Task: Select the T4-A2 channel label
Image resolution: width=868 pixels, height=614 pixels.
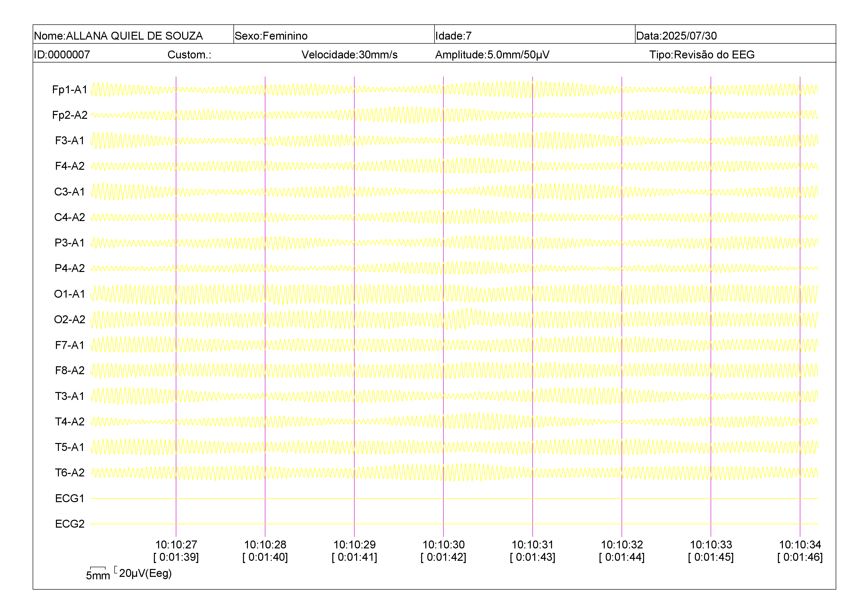Action: click(x=70, y=421)
